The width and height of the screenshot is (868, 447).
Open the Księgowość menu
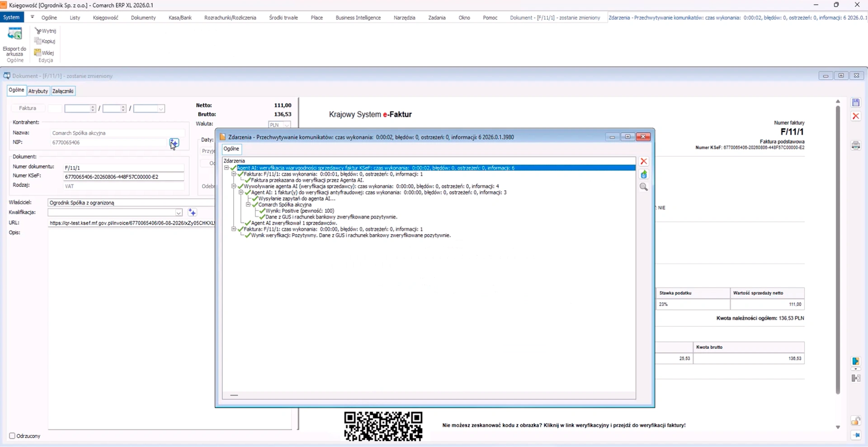pyautogui.click(x=105, y=18)
